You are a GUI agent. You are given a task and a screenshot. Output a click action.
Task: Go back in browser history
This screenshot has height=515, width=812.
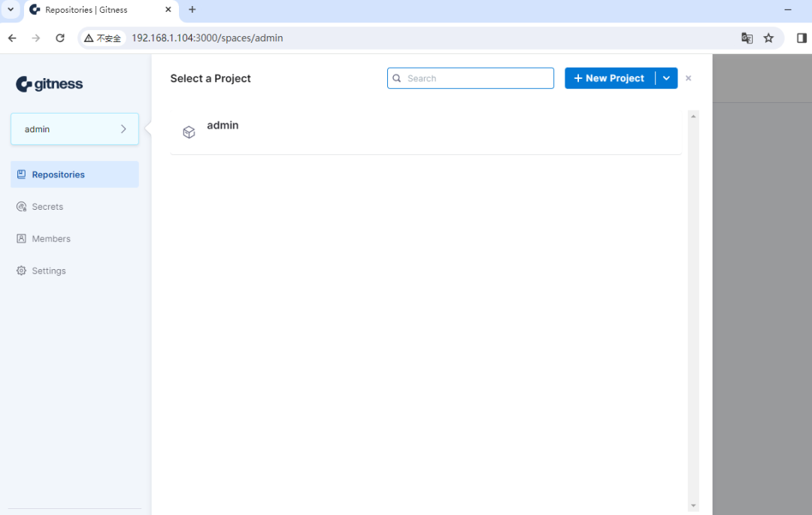13,38
